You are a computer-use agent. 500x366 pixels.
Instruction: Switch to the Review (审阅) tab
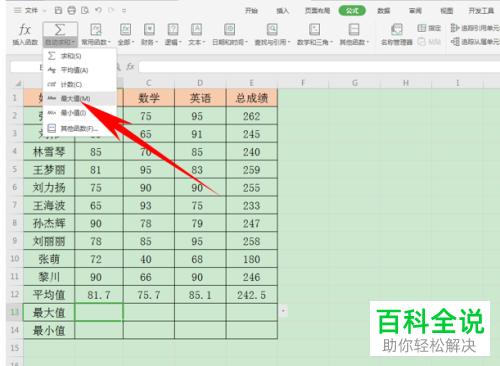[x=415, y=11]
